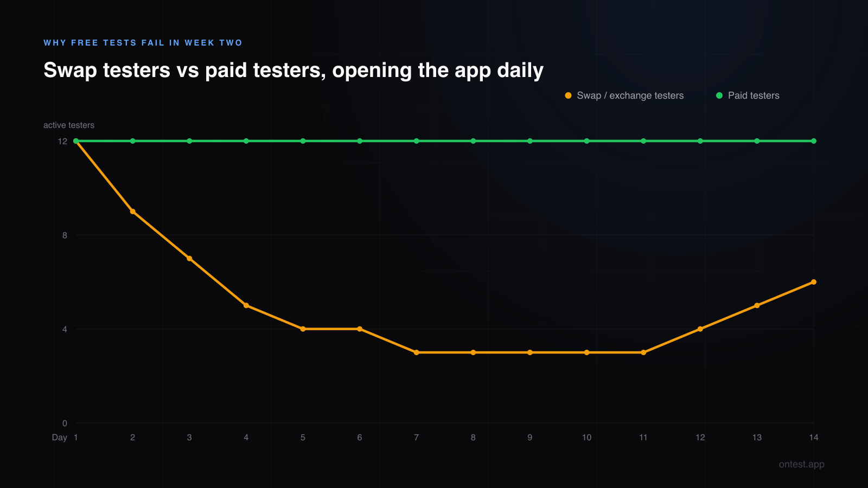This screenshot has height=488, width=868.
Task: Click the x-axis label for day 6
Action: (360, 438)
